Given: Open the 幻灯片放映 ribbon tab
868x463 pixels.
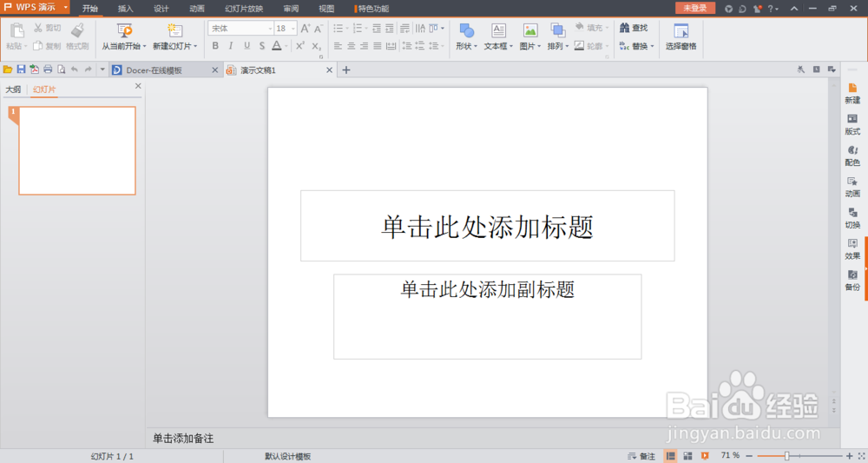Looking at the screenshot, I should pyautogui.click(x=244, y=9).
